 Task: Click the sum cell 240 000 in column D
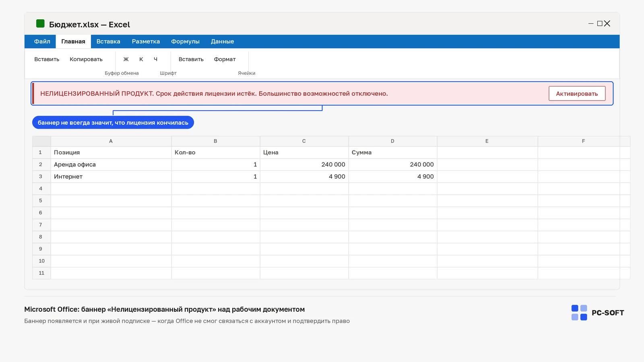pyautogui.click(x=393, y=165)
